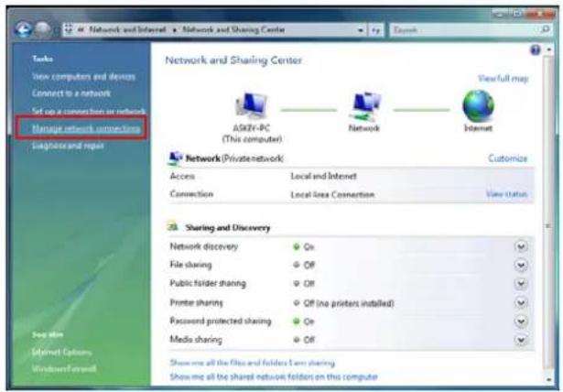Click File sharing Off status
This screenshot has height=392, width=563.
pyautogui.click(x=304, y=266)
